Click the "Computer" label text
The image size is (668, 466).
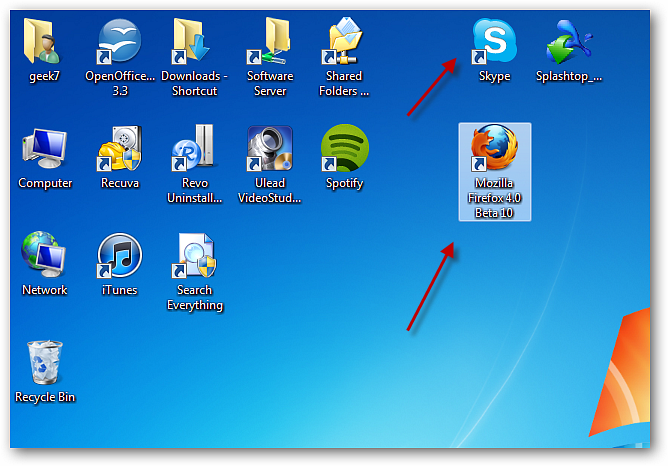point(45,183)
